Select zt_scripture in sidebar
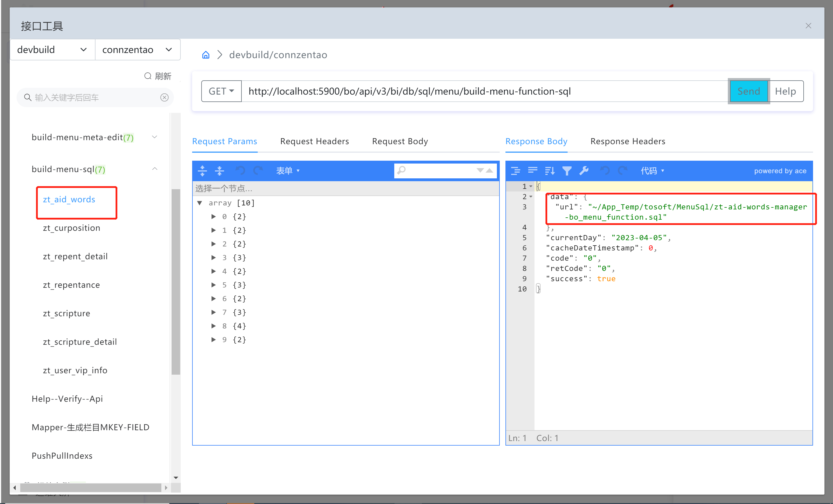The width and height of the screenshot is (833, 504). pos(66,313)
